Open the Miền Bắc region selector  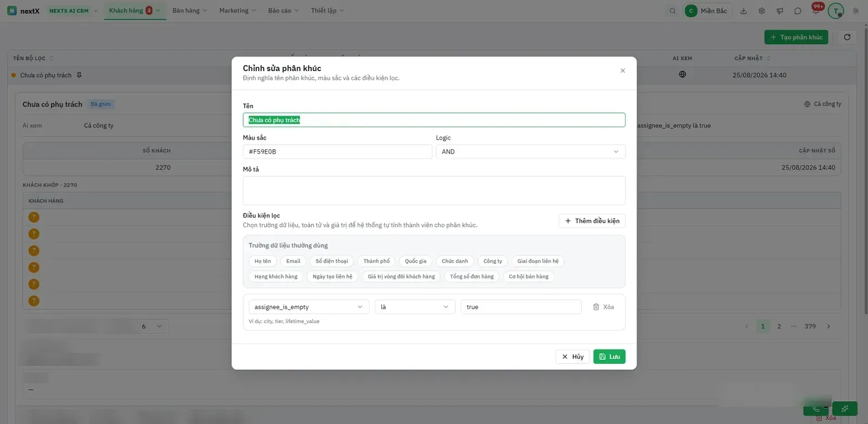[x=707, y=11]
